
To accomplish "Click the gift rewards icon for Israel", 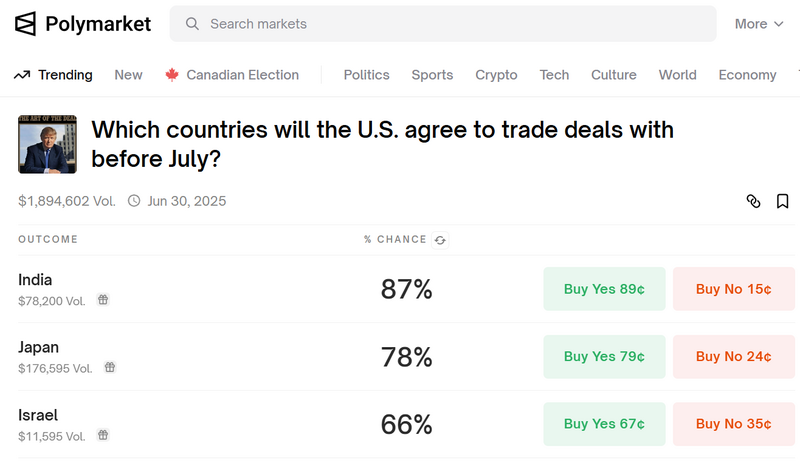I will pos(103,435).
